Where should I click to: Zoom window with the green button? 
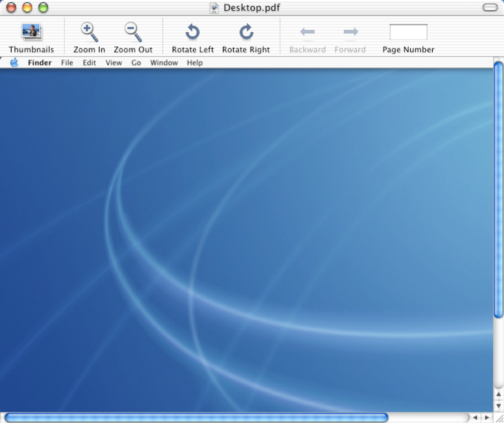click(x=43, y=7)
